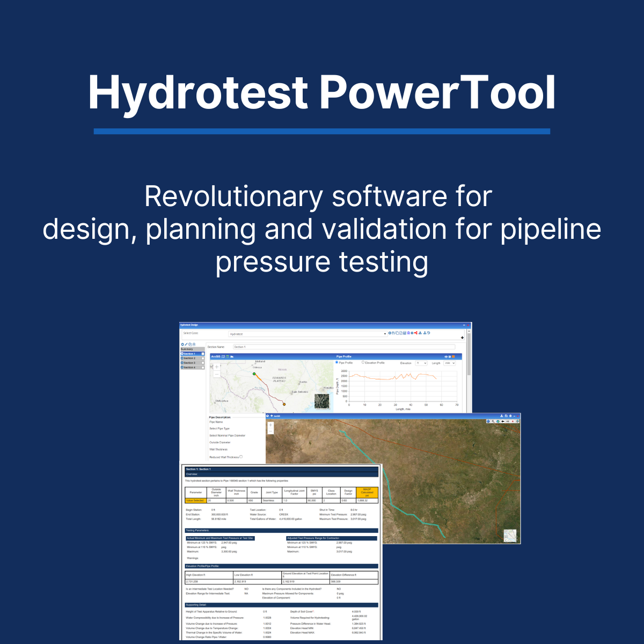
Task: Click the add section plus icon above Summary
Action: click(x=182, y=345)
